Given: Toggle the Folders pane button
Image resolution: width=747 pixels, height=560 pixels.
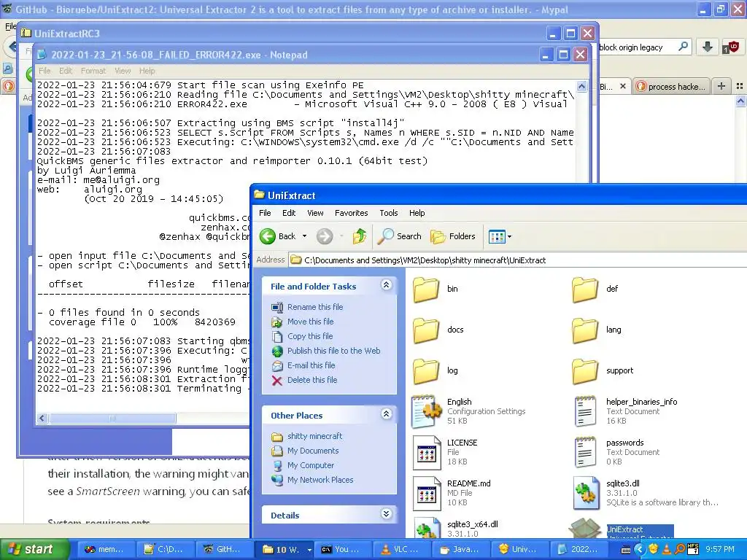Looking at the screenshot, I should pos(452,236).
